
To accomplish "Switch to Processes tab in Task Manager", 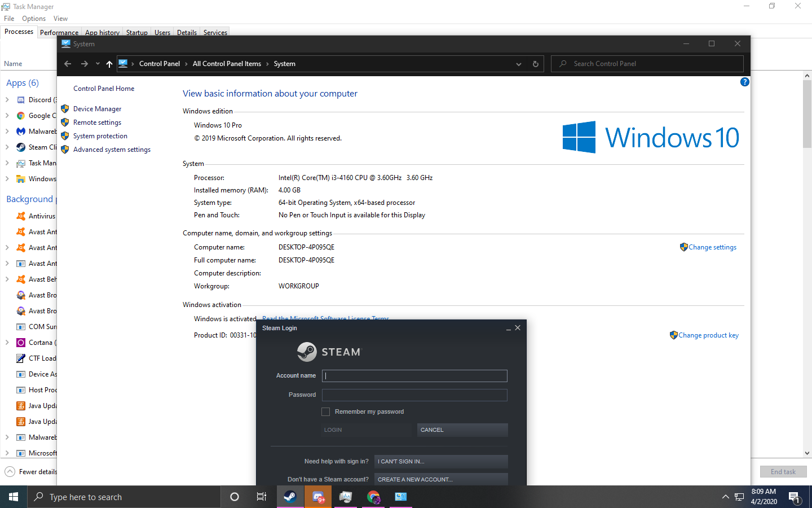I will click(19, 32).
